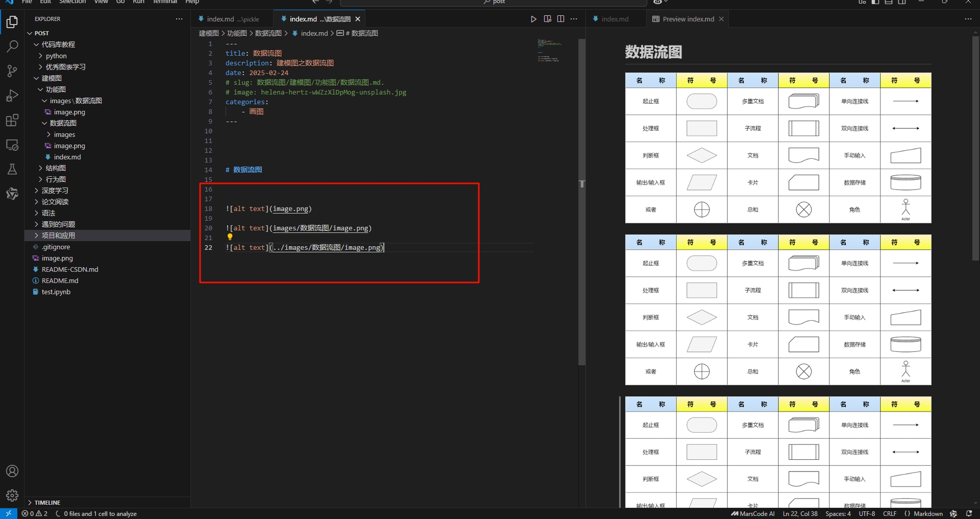Open the Manage gear settings
The width and height of the screenshot is (980, 519).
[12, 496]
